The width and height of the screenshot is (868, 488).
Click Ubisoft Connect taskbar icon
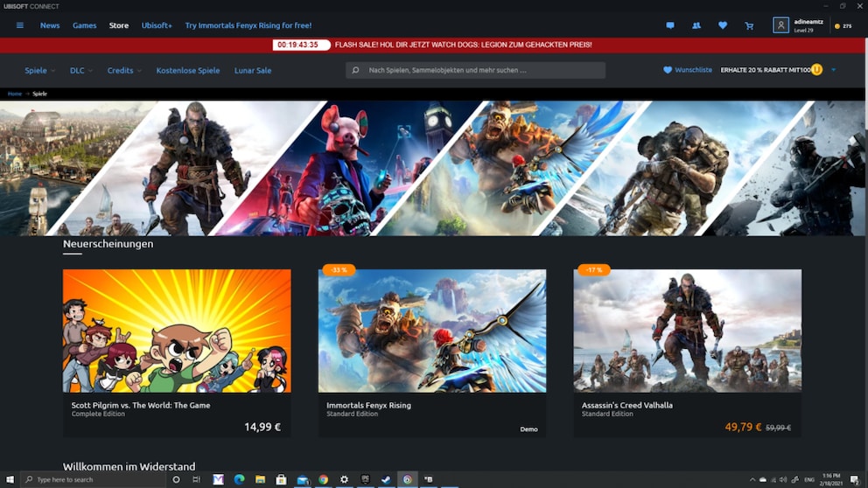pyautogui.click(x=408, y=479)
